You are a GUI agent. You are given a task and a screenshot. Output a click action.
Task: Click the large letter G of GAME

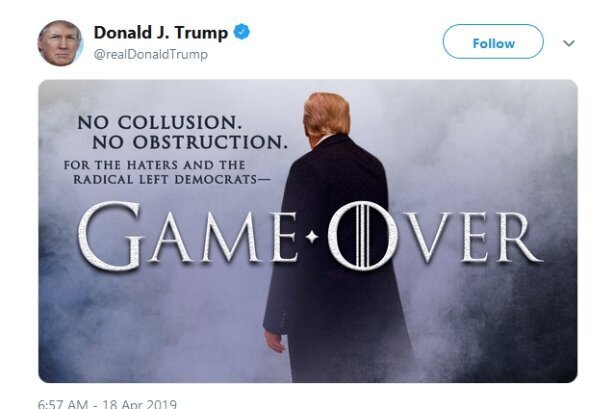pos(110,236)
